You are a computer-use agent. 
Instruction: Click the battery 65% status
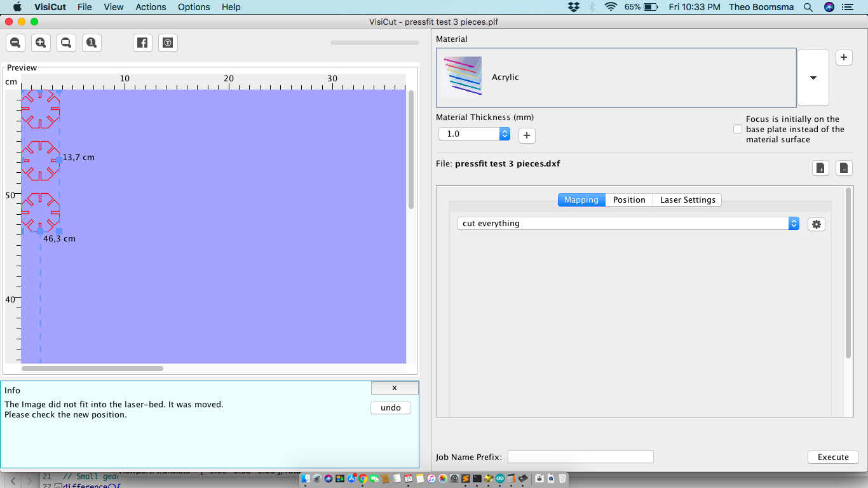tap(641, 7)
